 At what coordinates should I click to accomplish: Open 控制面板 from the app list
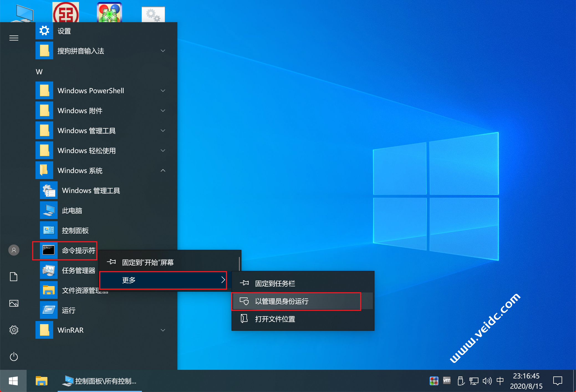coord(75,230)
